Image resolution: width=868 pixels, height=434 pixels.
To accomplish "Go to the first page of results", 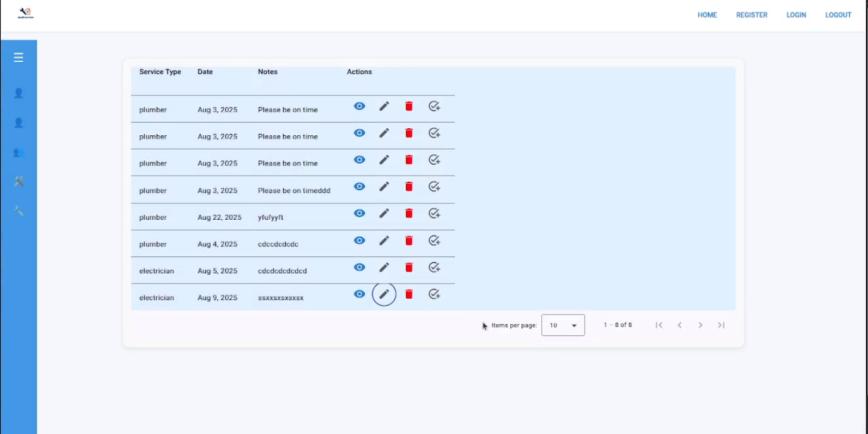I will pos(659,325).
